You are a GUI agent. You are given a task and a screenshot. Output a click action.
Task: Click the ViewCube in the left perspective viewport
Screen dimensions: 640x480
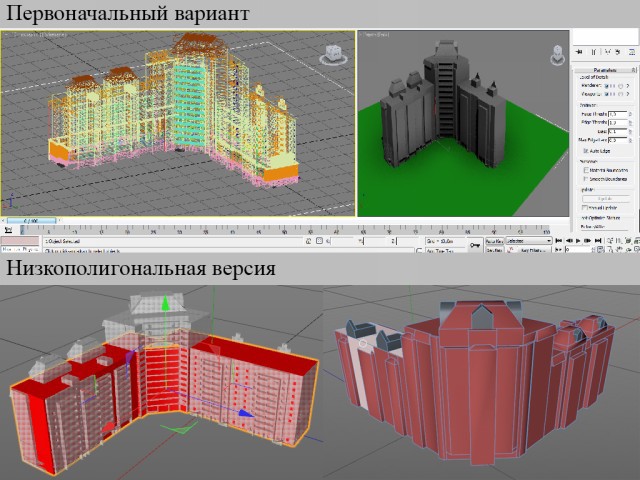333,54
